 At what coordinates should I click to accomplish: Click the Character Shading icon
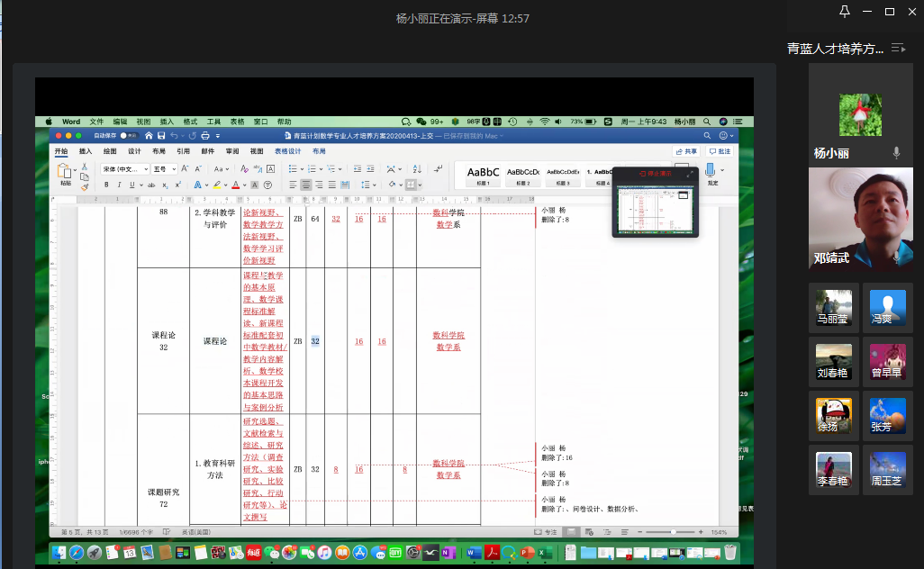click(x=255, y=185)
